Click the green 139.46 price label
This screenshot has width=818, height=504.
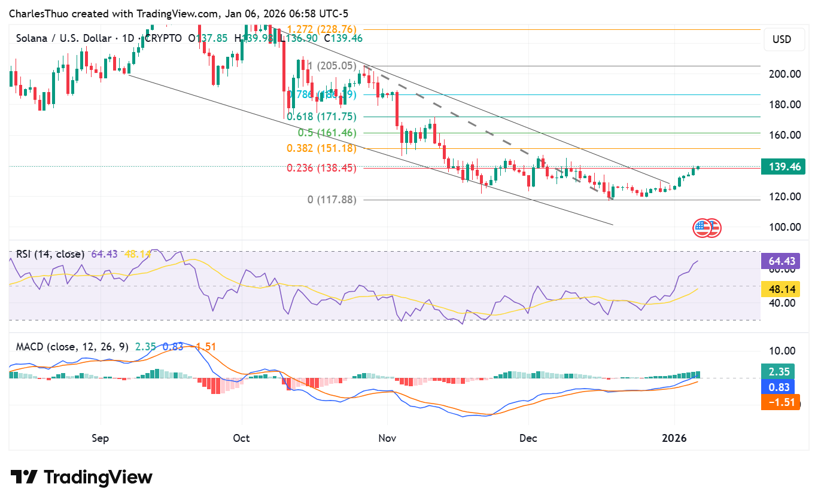click(x=783, y=167)
